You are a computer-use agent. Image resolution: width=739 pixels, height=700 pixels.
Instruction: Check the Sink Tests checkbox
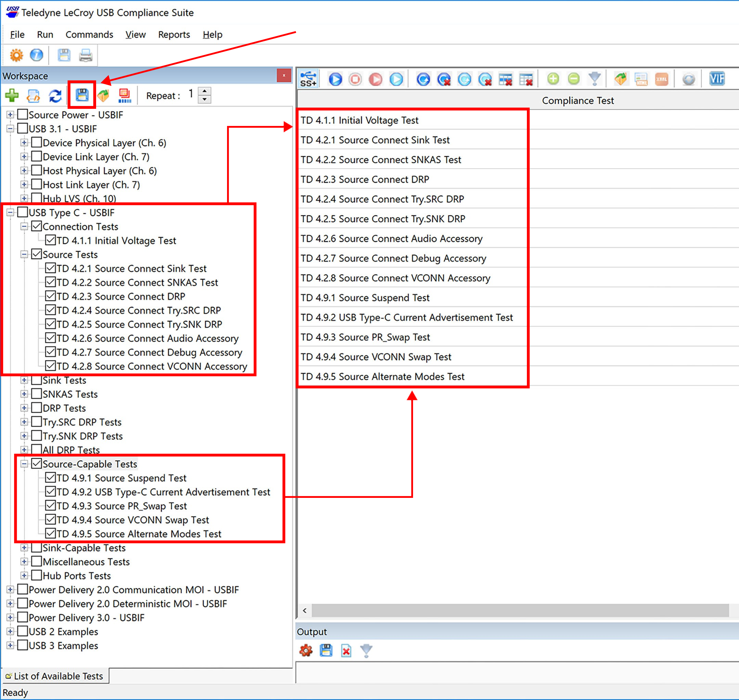[37, 380]
